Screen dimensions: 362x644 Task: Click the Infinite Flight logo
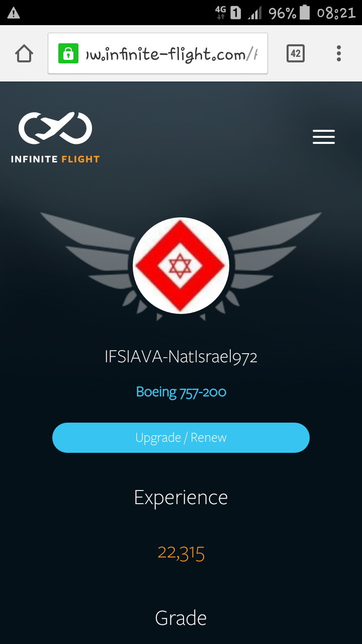(55, 138)
